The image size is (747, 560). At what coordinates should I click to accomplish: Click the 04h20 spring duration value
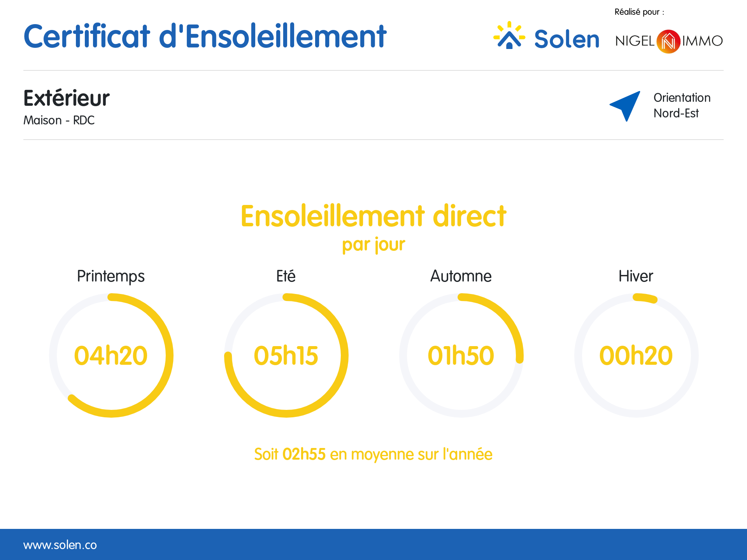(111, 355)
